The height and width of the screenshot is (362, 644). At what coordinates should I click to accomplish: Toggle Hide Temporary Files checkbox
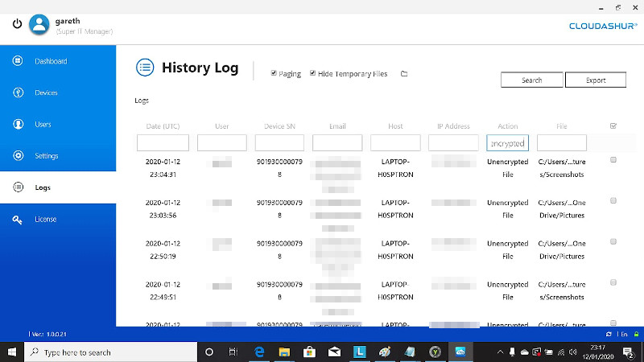coord(312,72)
